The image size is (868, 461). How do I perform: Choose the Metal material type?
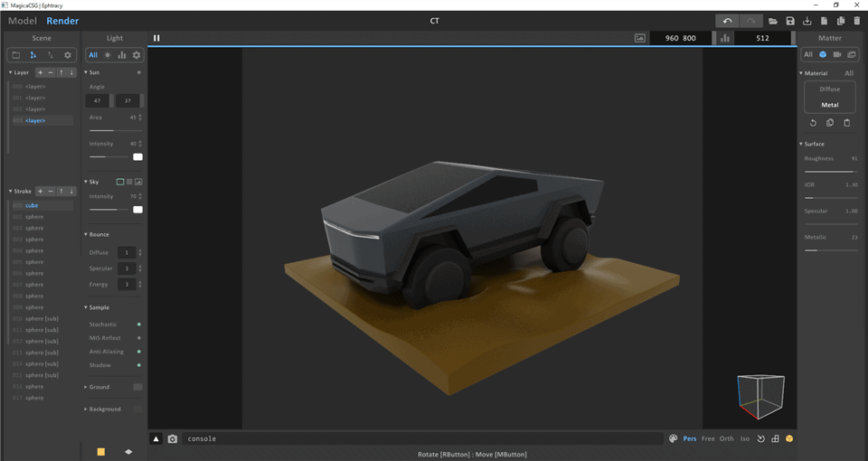pyautogui.click(x=830, y=105)
